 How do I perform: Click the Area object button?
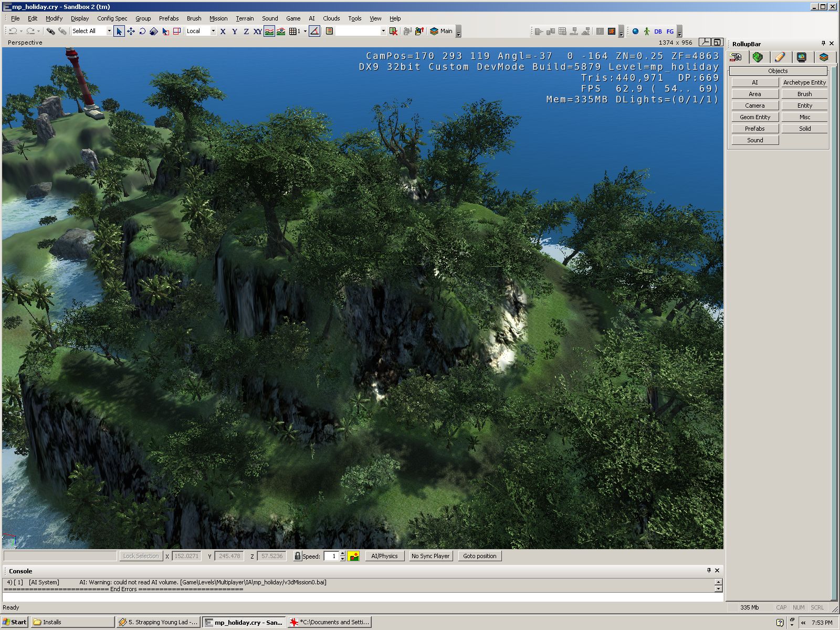coord(755,94)
